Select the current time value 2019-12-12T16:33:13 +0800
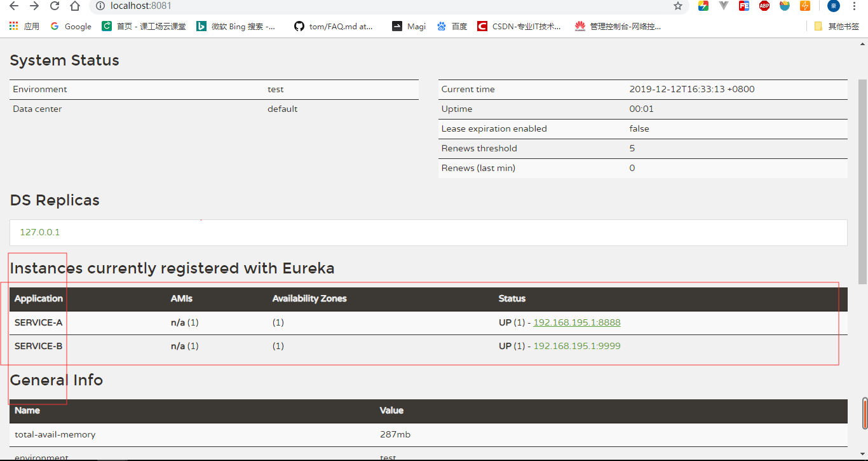Image resolution: width=868 pixels, height=461 pixels. tap(692, 89)
